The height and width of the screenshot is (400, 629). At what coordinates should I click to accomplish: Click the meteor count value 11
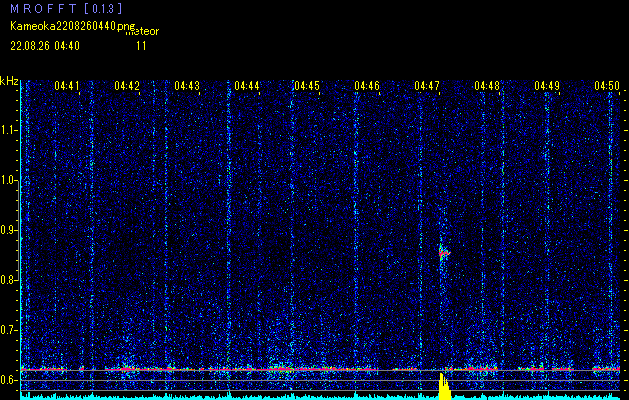(141, 46)
